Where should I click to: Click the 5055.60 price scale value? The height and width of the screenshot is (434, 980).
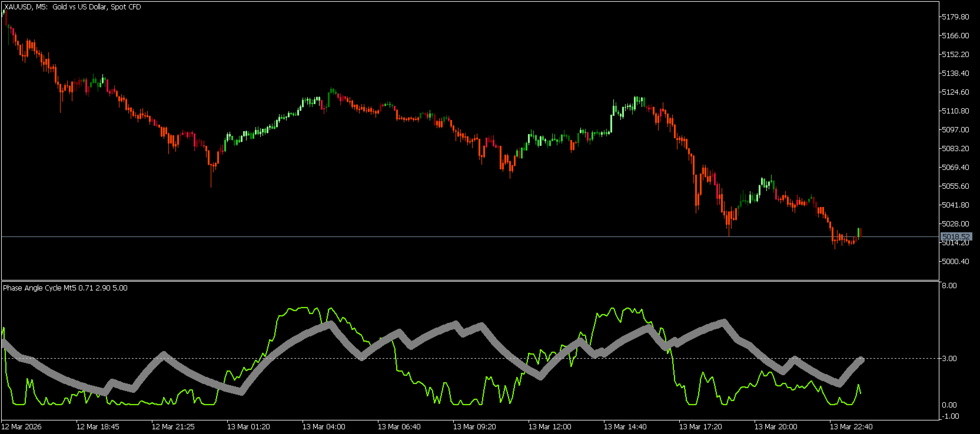point(955,186)
